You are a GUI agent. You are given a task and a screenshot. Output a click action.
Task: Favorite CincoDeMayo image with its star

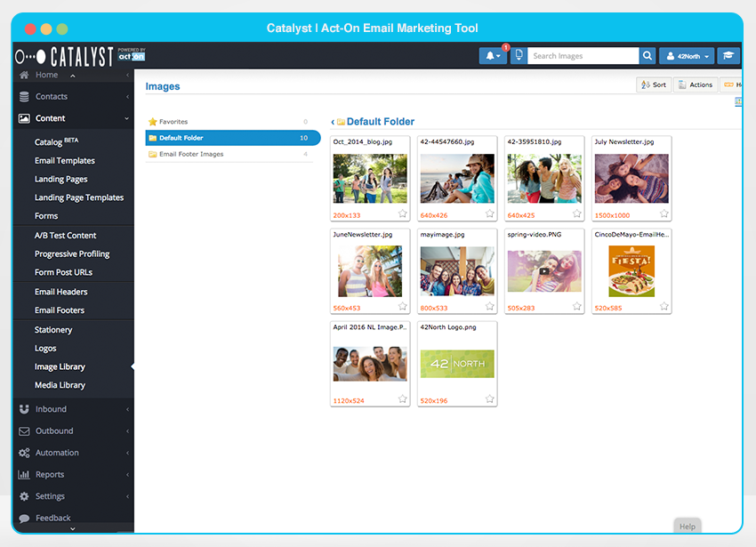tap(664, 306)
